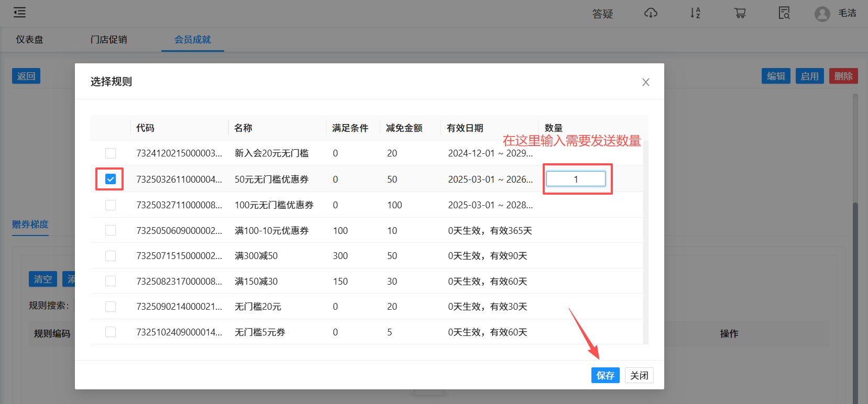Image resolution: width=868 pixels, height=404 pixels.
Task: Click the name 满300减50
Action: [x=256, y=256]
